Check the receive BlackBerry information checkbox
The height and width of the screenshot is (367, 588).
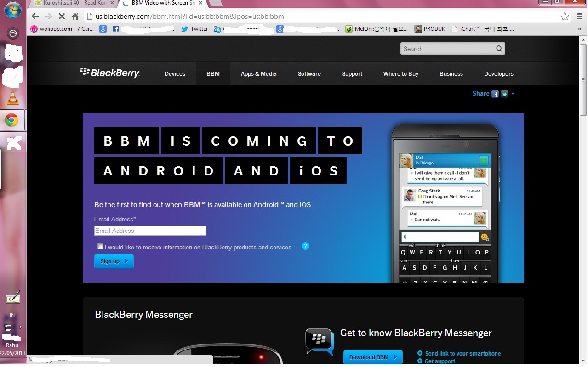tap(100, 247)
